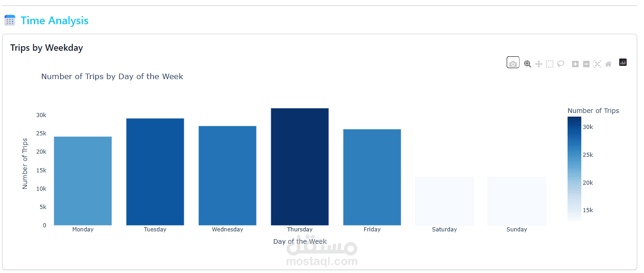Click the Tuesday bar in the chart

pyautogui.click(x=155, y=172)
